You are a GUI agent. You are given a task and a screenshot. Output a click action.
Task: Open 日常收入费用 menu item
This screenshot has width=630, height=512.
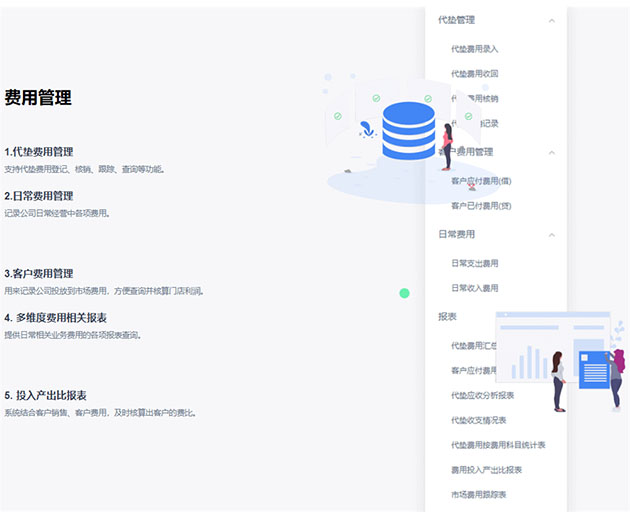(x=474, y=288)
